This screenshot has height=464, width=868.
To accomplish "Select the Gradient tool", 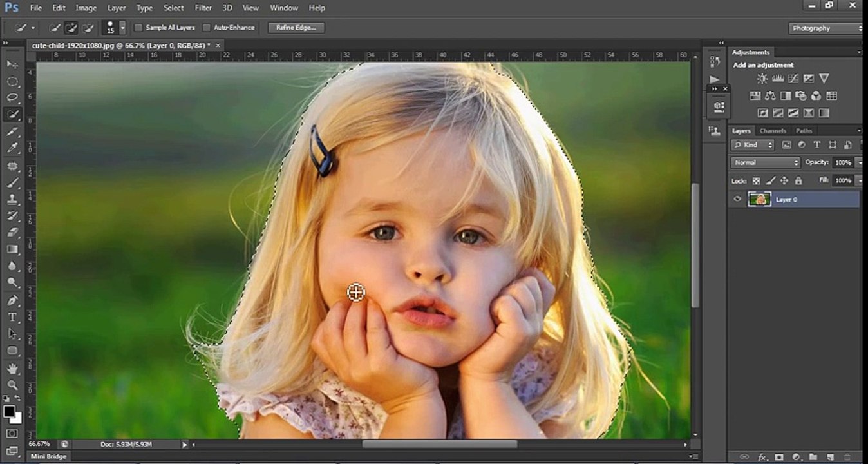I will 12,249.
